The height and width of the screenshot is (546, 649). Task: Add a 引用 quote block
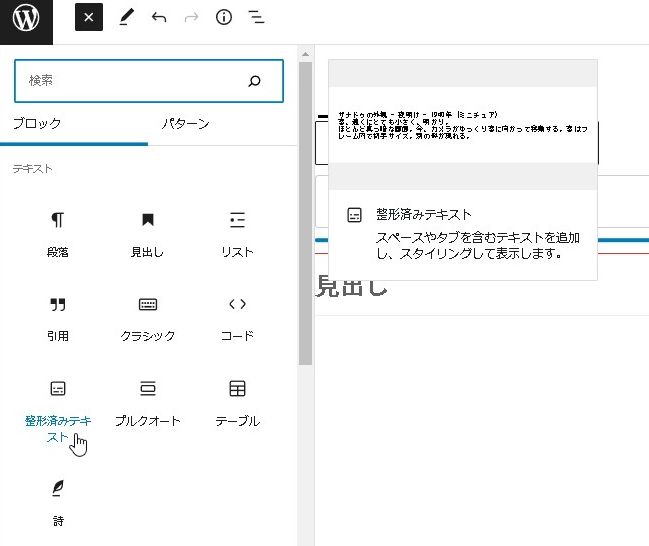point(58,317)
